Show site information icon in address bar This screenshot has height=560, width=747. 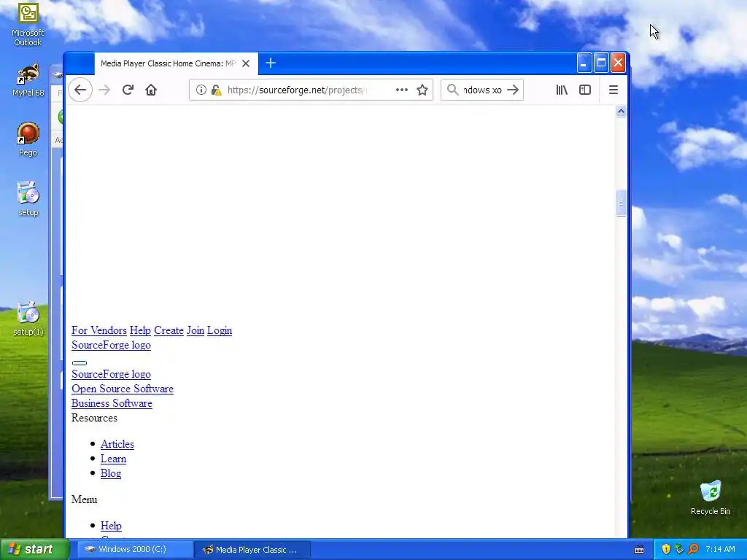[x=201, y=90]
